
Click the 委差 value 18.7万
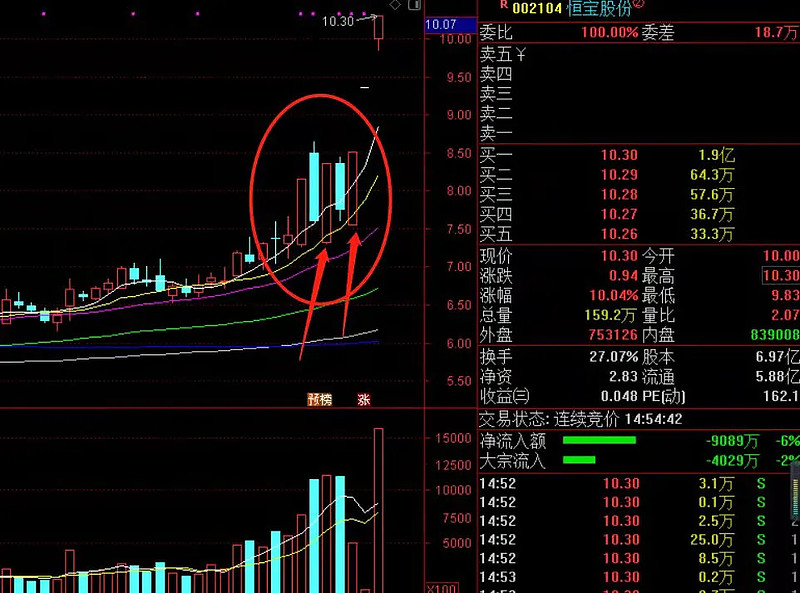click(x=776, y=33)
